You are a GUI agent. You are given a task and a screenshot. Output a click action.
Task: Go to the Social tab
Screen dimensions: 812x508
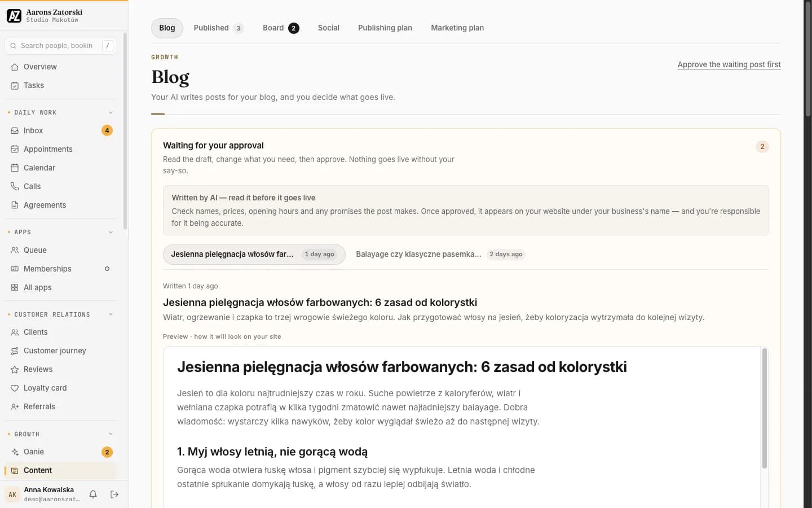[329, 28]
